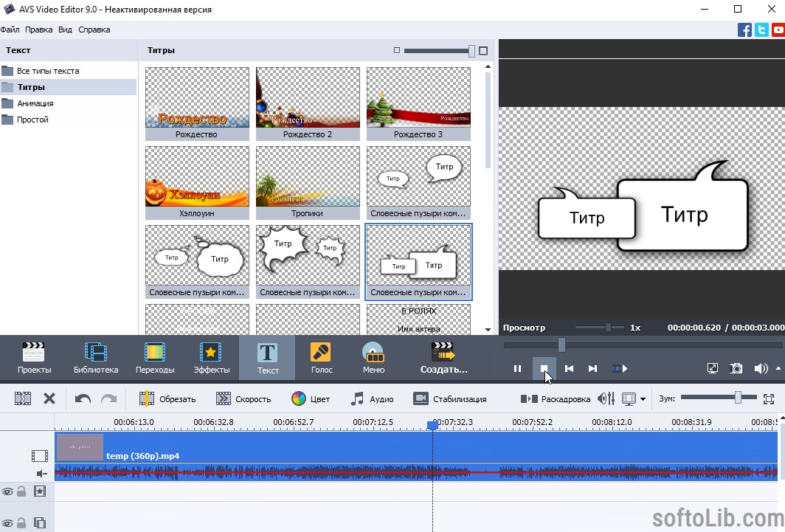Choose the Рождество 3 title preset
785x532 pixels.
click(x=418, y=104)
